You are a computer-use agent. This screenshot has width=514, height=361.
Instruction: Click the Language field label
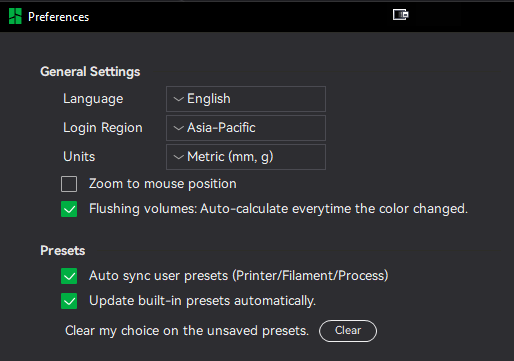(93, 99)
